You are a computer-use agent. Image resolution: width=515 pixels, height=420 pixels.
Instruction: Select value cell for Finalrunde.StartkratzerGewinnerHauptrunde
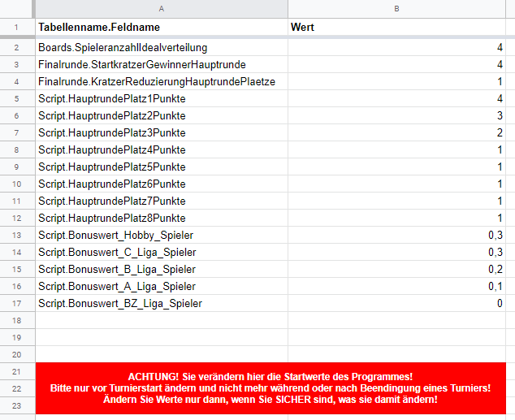click(x=396, y=65)
